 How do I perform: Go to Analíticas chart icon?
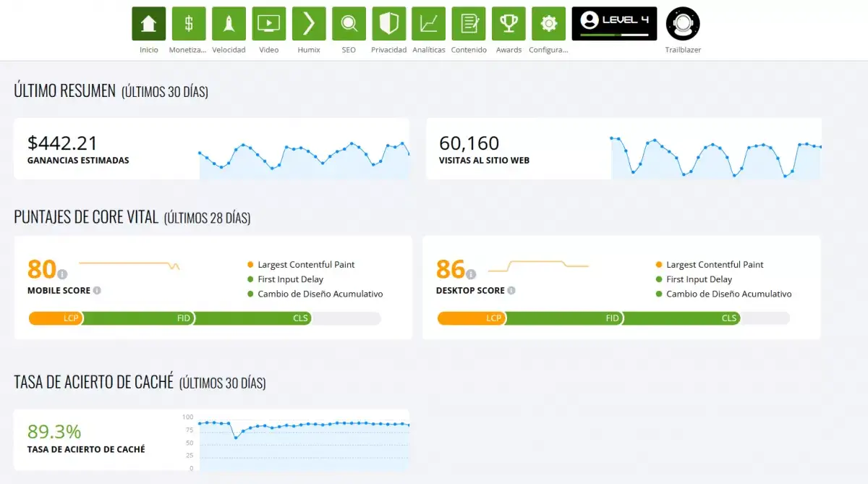tap(429, 24)
